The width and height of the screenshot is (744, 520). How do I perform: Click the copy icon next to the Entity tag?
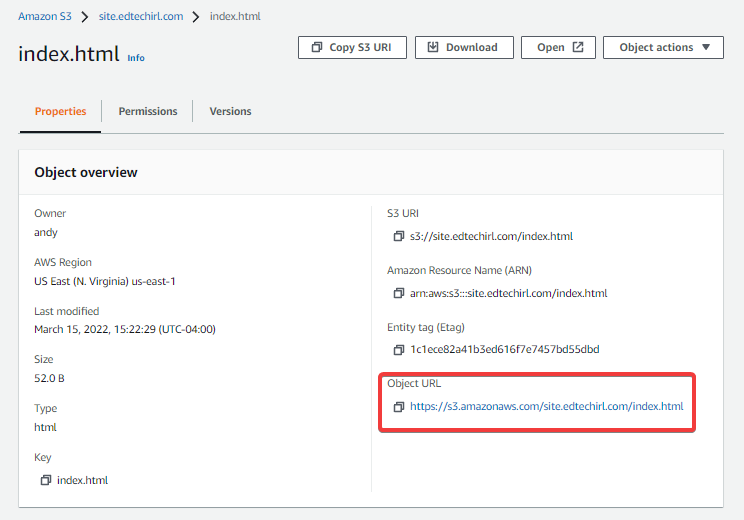pos(399,350)
